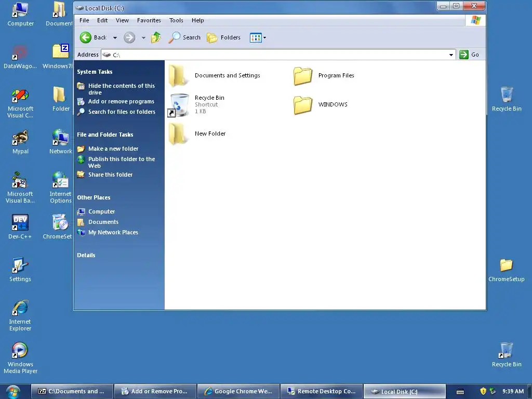Select the Mypal desktop icon

20,142
